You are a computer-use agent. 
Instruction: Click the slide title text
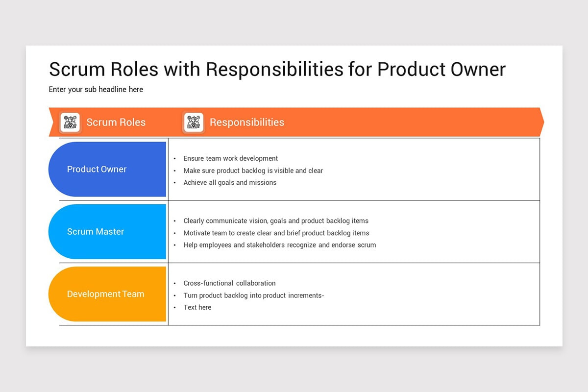click(x=277, y=69)
